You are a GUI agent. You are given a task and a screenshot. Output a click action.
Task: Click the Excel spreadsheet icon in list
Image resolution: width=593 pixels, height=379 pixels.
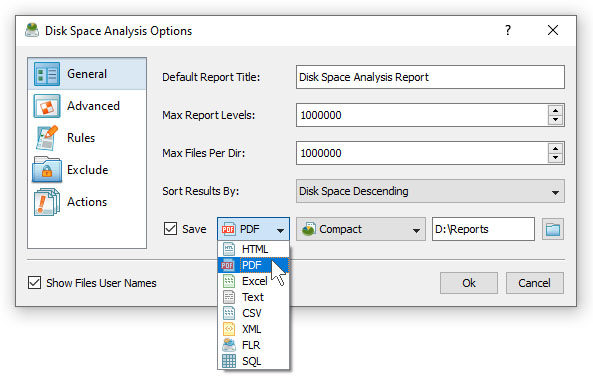click(x=229, y=281)
